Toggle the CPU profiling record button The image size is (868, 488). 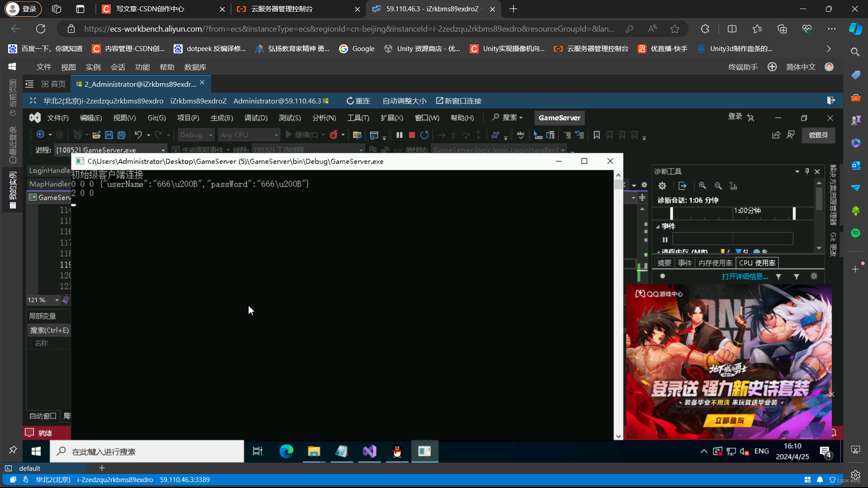click(662, 276)
